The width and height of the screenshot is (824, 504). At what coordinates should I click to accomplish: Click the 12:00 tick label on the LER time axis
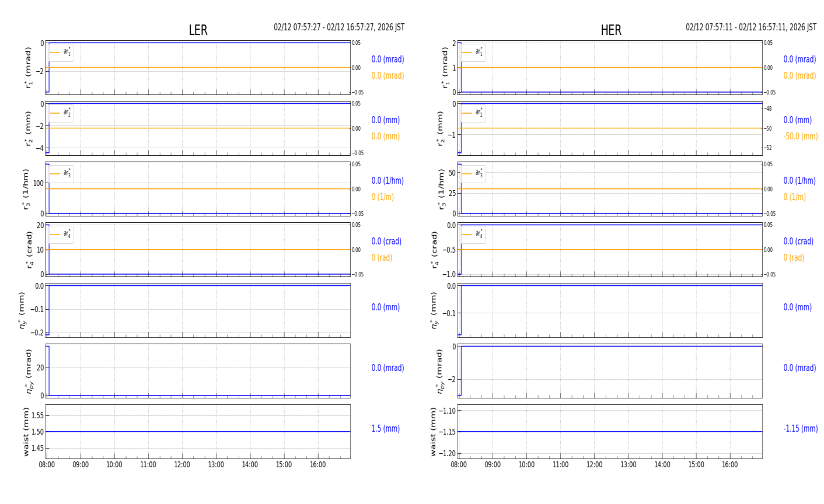182,465
